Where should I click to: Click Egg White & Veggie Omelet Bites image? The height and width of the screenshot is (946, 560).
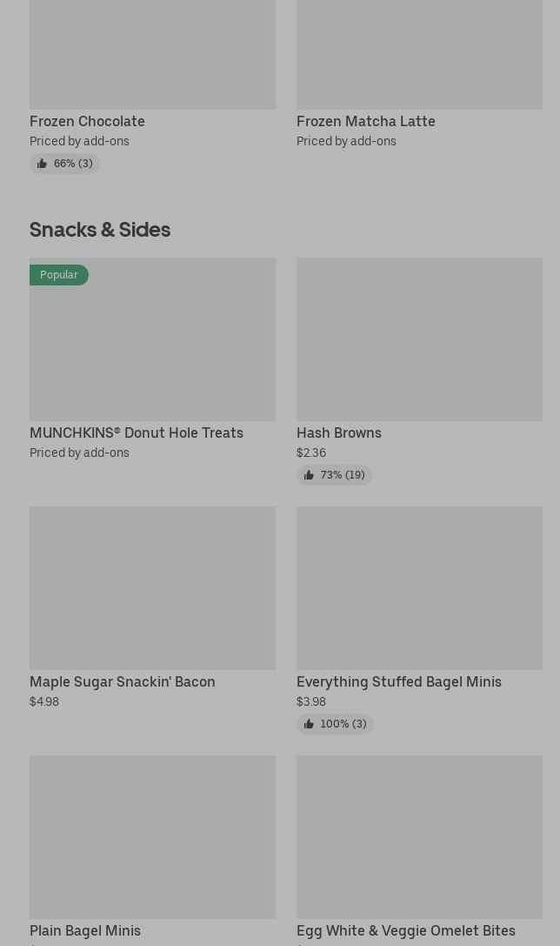point(419,837)
